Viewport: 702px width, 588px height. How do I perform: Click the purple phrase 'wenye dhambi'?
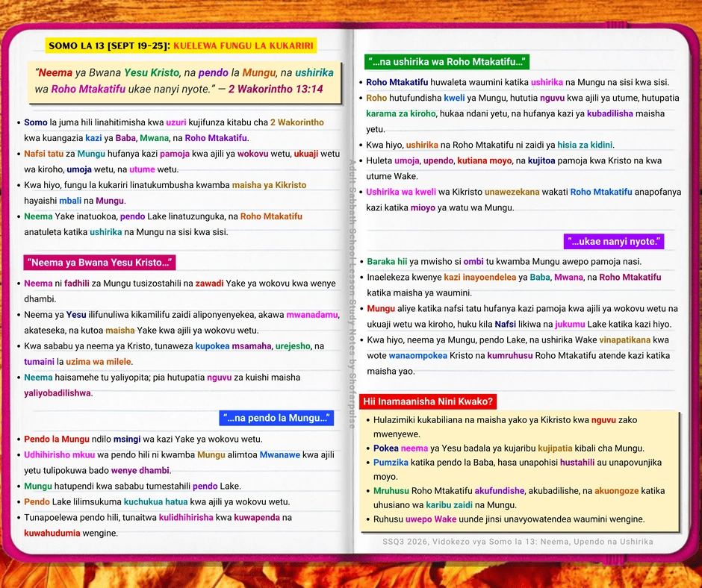point(140,470)
